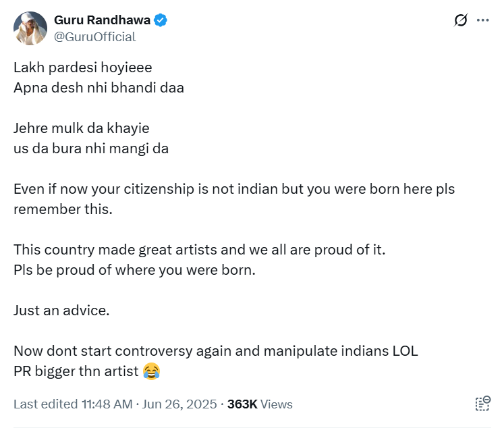
Task: Click the 'us da bura nhi mangi da' line
Action: [91, 149]
